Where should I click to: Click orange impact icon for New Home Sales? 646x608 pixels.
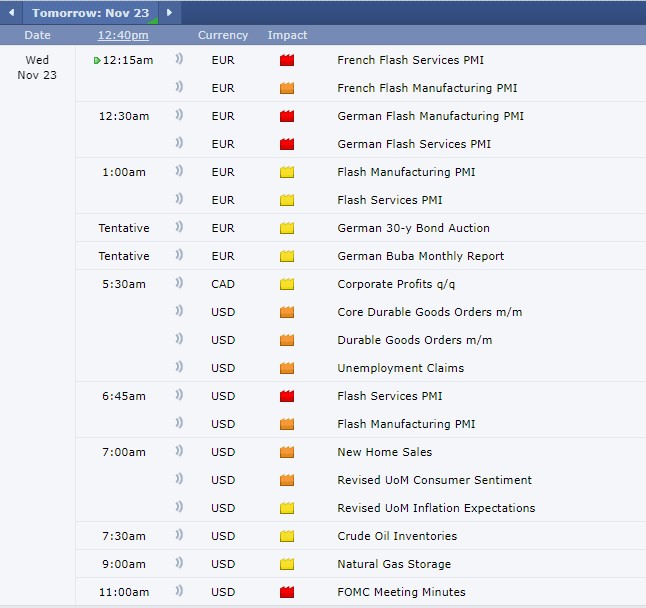[x=287, y=452]
